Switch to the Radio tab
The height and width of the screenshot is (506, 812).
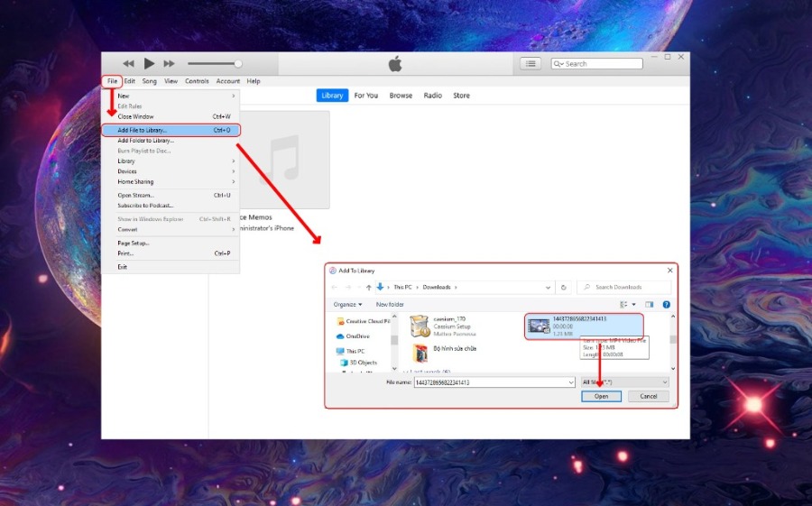point(432,96)
